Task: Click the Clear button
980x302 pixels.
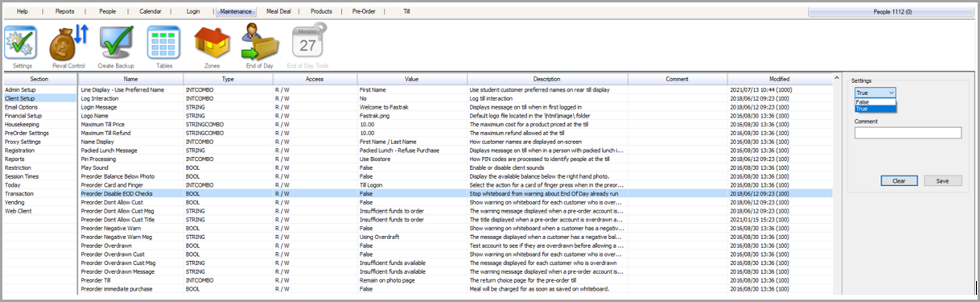Action: click(x=899, y=181)
